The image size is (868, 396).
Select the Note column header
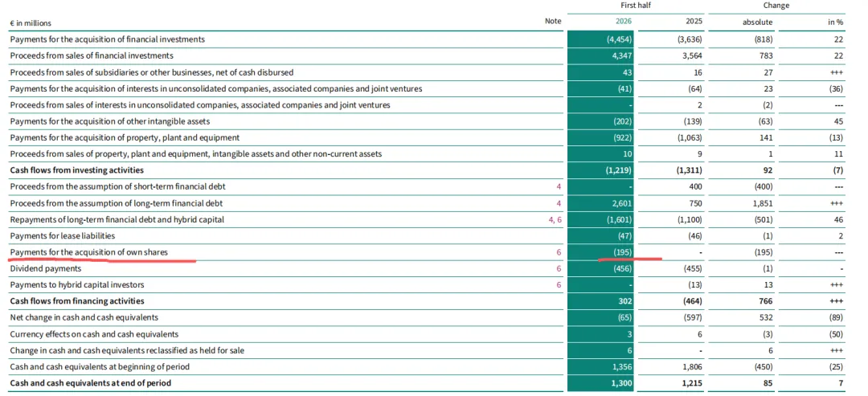(553, 22)
